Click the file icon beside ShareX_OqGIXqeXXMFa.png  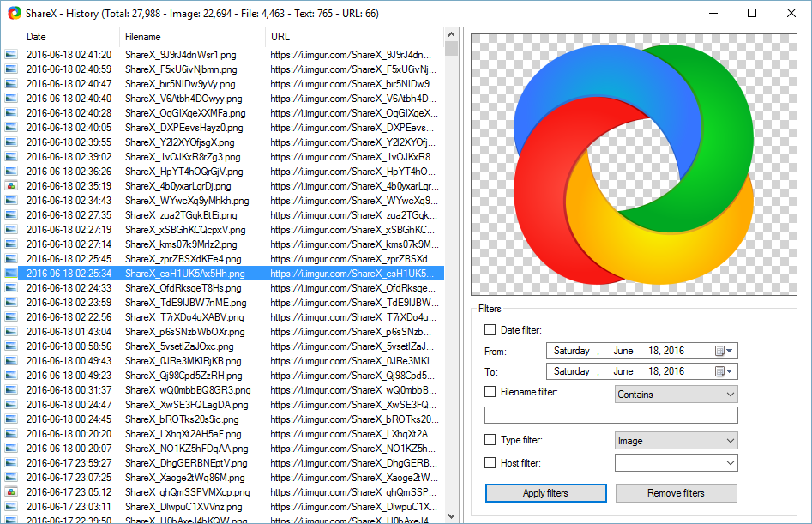pos(11,113)
